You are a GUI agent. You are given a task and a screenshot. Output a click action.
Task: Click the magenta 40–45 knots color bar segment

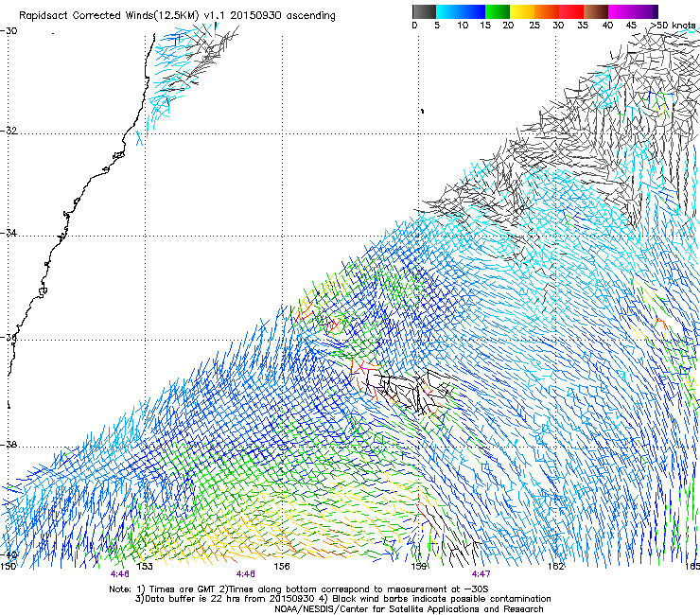point(621,11)
